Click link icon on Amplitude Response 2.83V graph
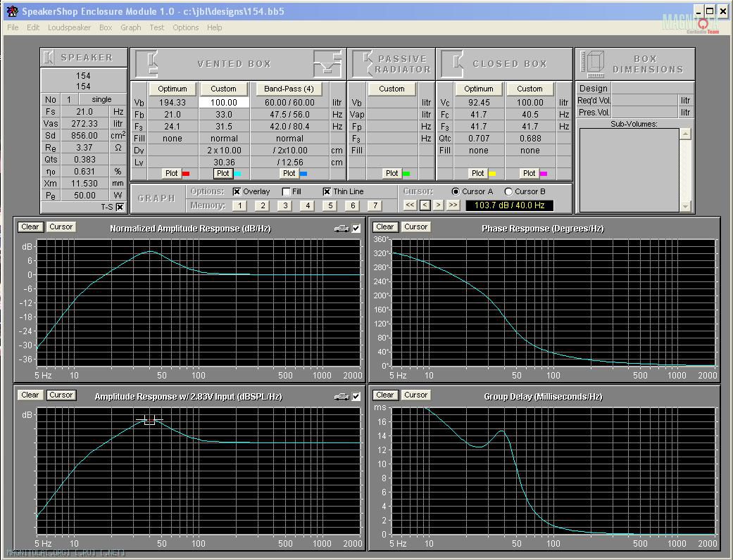This screenshot has width=733, height=560. pyautogui.click(x=342, y=396)
